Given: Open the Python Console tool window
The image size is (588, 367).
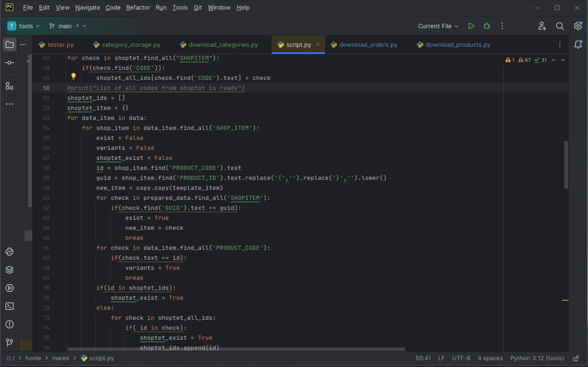Looking at the screenshot, I should click(10, 252).
